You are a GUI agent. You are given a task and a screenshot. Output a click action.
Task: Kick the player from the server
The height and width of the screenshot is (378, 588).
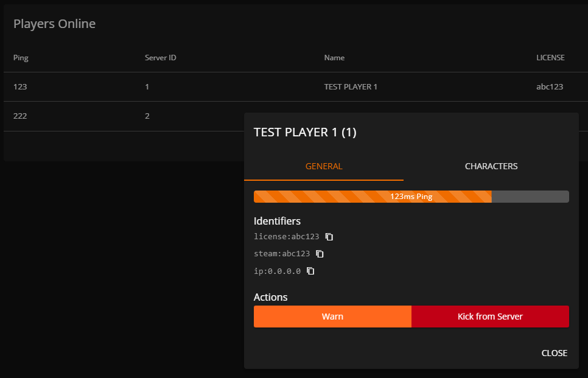490,317
